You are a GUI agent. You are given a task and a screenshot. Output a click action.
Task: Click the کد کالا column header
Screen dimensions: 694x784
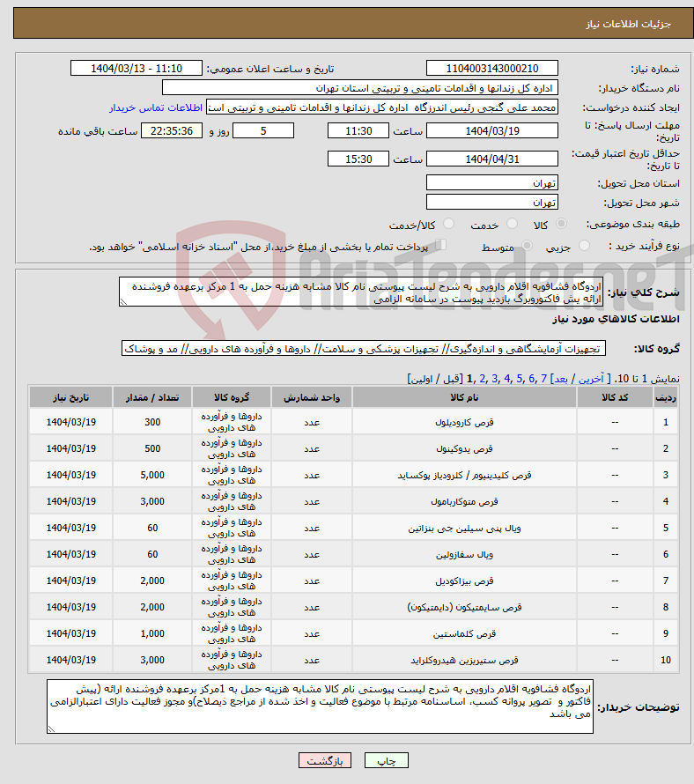615,397
